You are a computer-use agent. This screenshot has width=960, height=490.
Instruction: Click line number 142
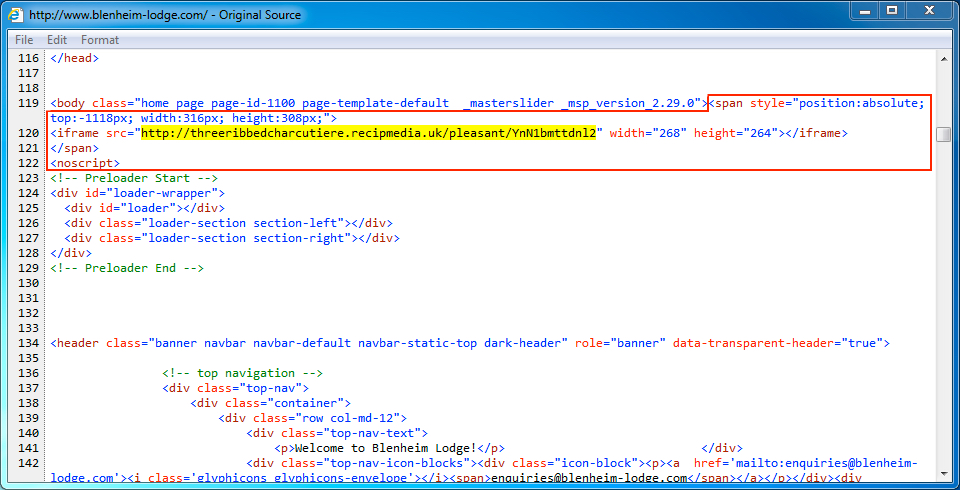pos(29,463)
